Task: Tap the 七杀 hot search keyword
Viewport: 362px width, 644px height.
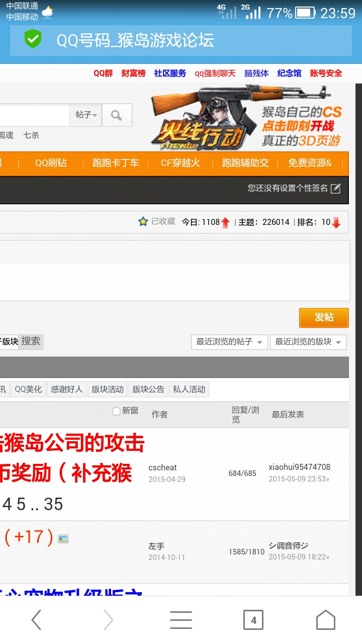Action: tap(31, 135)
